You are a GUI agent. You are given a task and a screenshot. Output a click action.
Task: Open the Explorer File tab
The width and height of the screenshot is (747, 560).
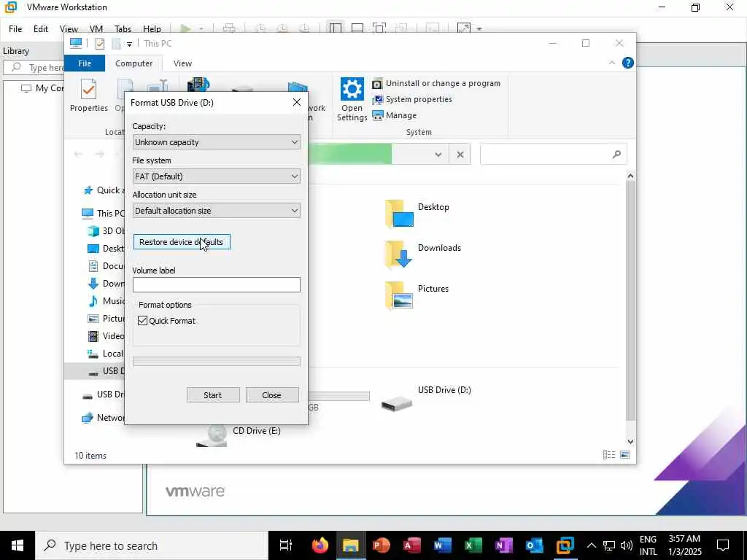point(85,63)
